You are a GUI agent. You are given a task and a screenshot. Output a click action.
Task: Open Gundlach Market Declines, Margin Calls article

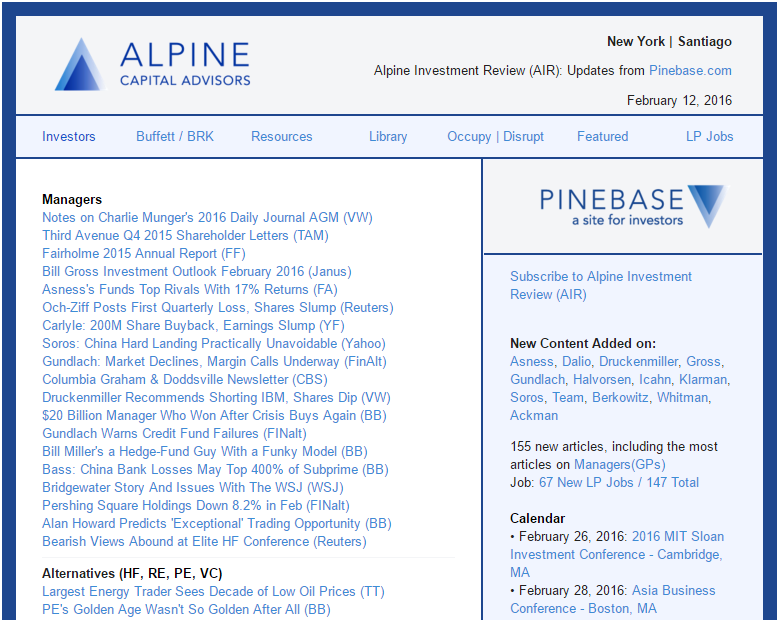coord(214,361)
